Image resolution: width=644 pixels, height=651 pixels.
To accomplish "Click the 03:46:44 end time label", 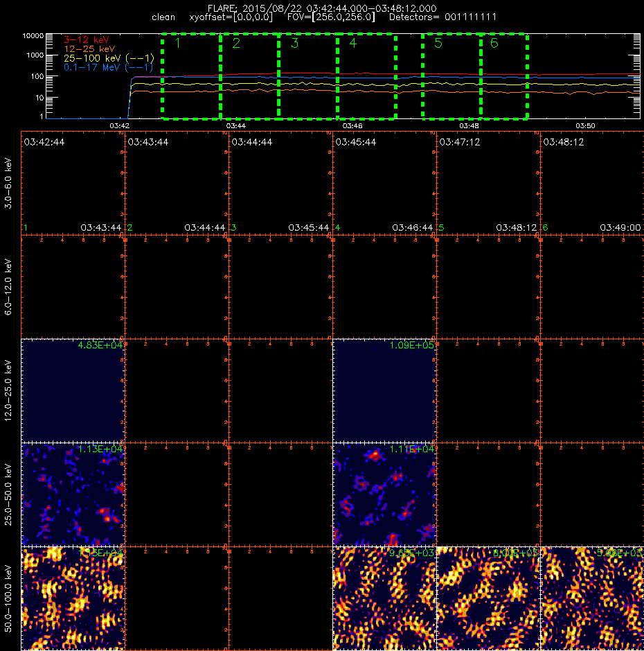I will pyautogui.click(x=412, y=228).
